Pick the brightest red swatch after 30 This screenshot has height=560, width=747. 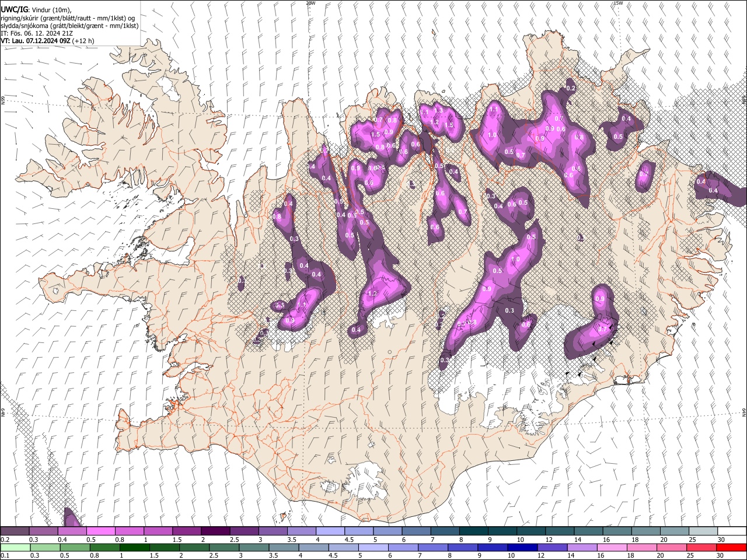[731, 548]
